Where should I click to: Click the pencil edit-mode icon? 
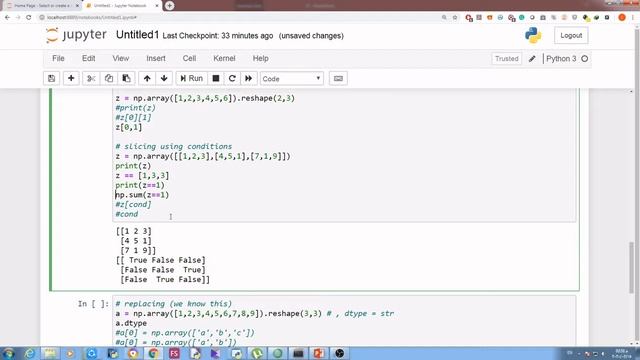(x=532, y=59)
